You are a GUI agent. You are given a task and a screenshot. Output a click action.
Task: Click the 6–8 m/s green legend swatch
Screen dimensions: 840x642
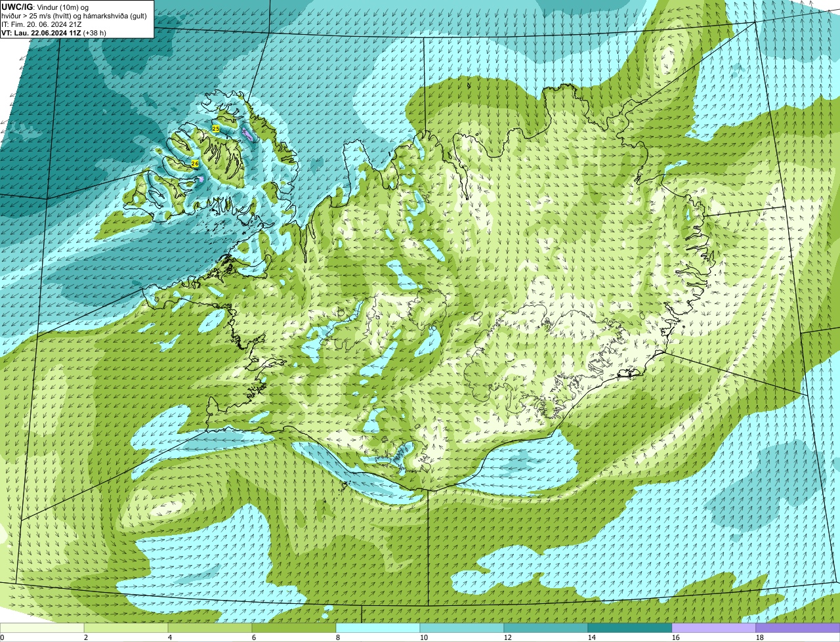pyautogui.click(x=294, y=628)
